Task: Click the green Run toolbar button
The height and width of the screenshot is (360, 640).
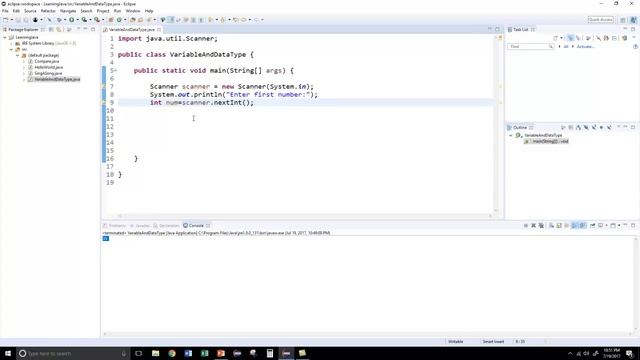Action: 71,20
